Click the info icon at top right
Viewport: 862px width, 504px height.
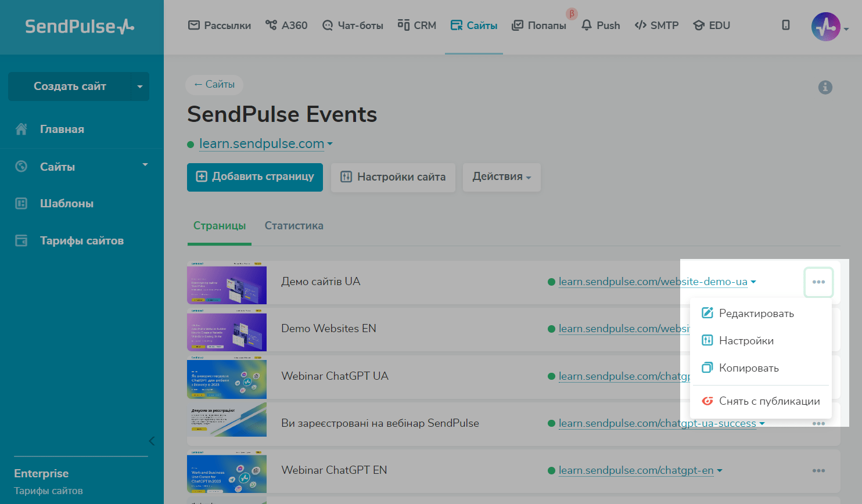(x=825, y=87)
